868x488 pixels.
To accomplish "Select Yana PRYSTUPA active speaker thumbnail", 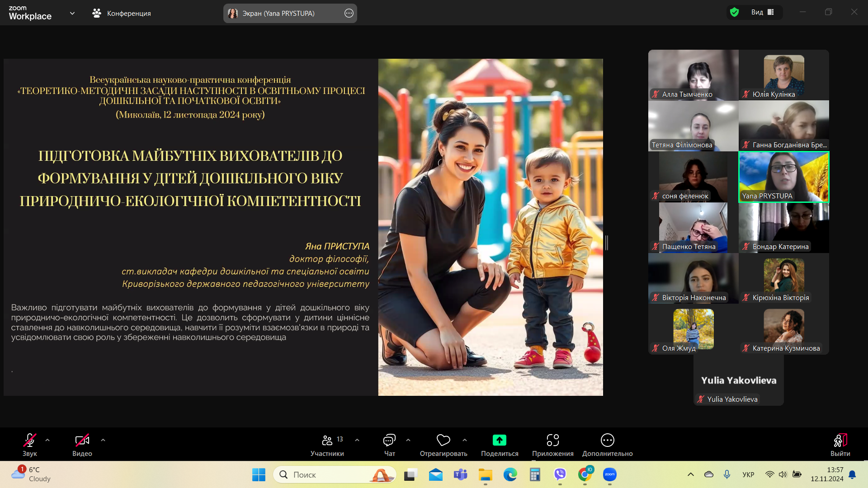I will (784, 177).
